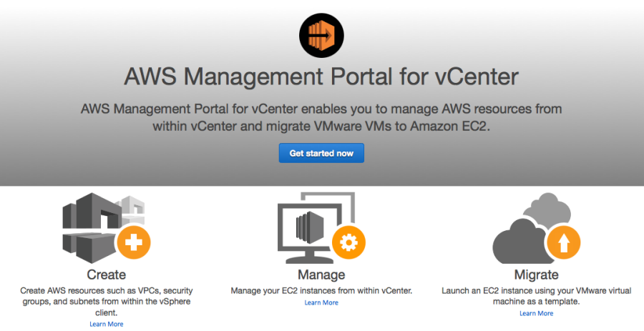Image resolution: width=644 pixels, height=331 pixels.
Task: Click the Launch an EC2 instance description
Action: [536, 297]
